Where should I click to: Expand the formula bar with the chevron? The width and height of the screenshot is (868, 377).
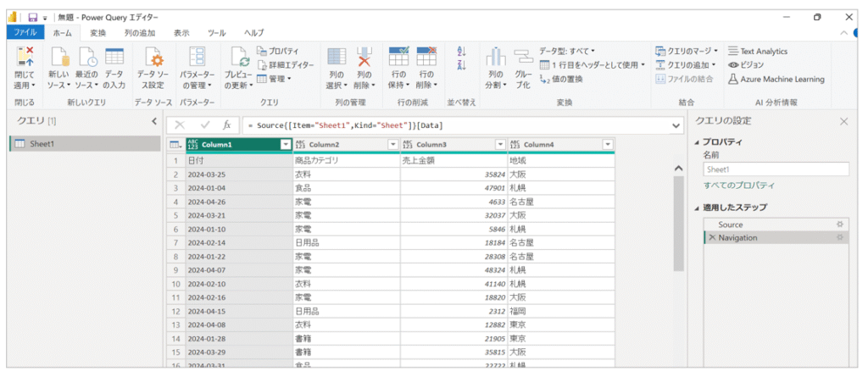[676, 125]
